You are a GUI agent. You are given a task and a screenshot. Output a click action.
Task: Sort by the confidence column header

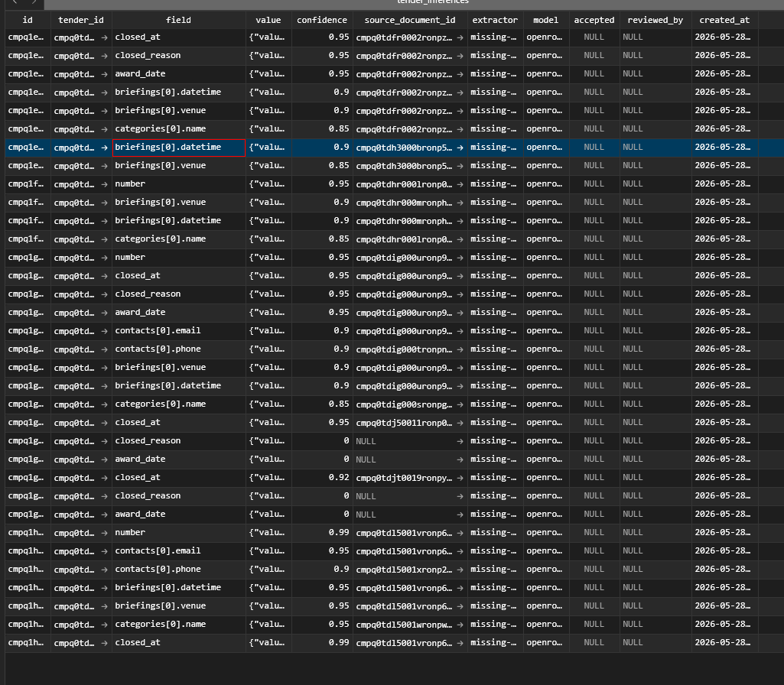322,20
